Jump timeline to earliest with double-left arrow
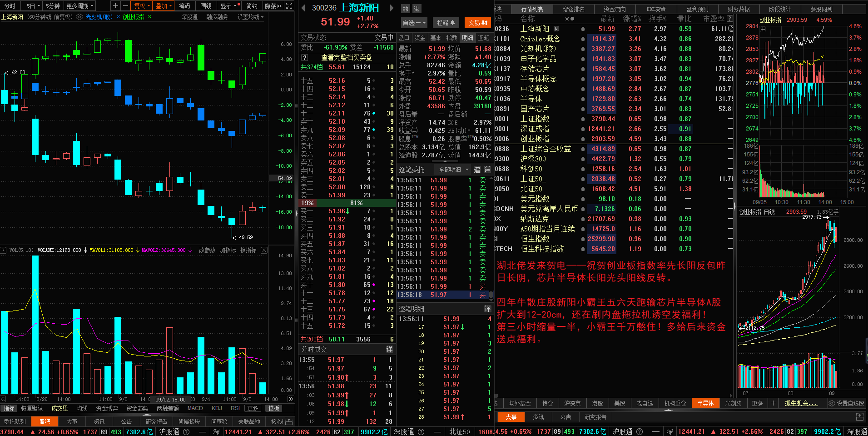The image size is (868, 436). 3,399
